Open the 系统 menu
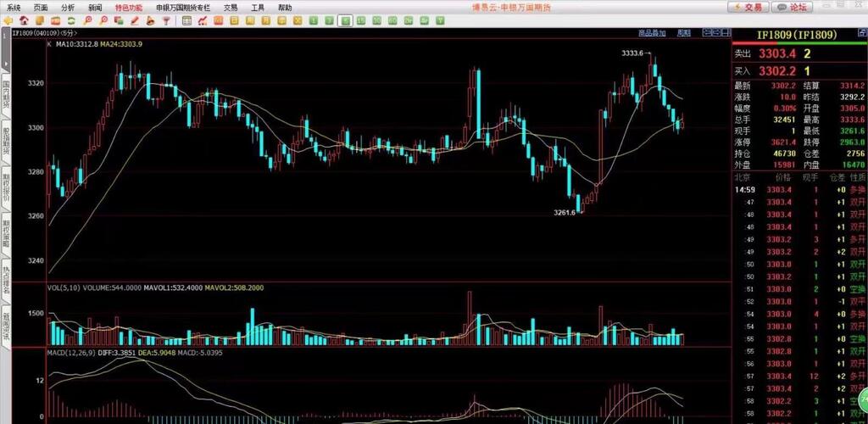 14,7
